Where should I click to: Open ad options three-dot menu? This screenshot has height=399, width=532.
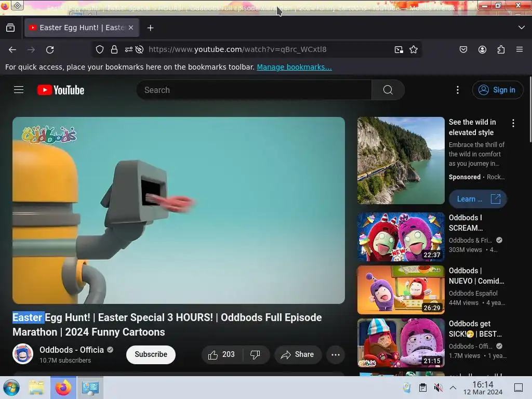[x=513, y=123]
